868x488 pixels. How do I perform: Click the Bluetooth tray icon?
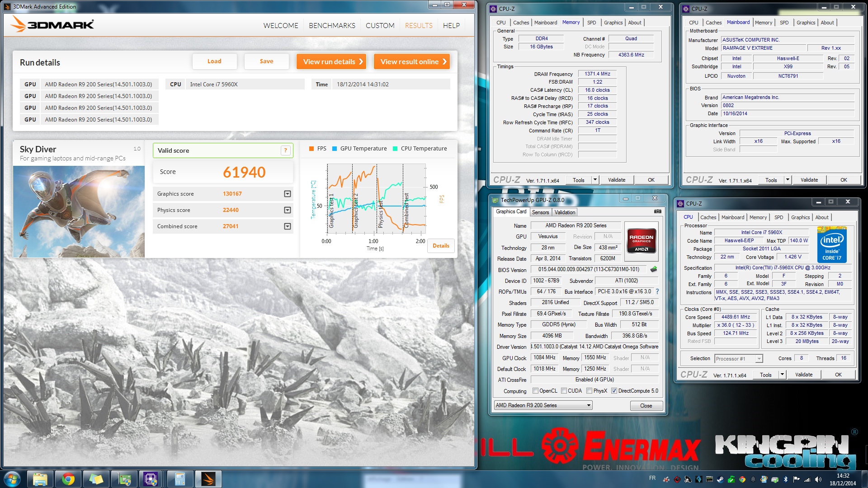(786, 479)
